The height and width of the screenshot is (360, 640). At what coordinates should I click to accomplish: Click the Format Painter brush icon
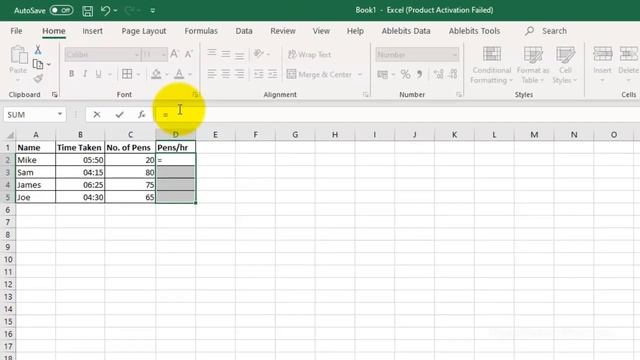pyautogui.click(x=38, y=78)
